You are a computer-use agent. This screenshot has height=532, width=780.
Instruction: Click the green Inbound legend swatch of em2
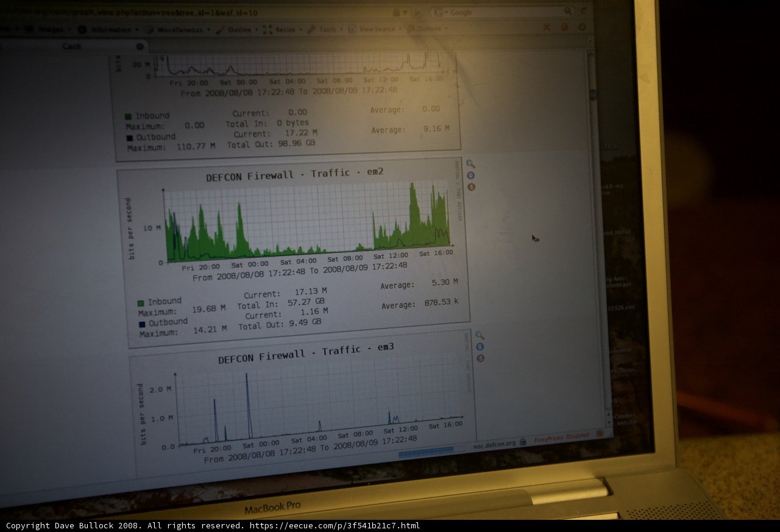pyautogui.click(x=141, y=303)
